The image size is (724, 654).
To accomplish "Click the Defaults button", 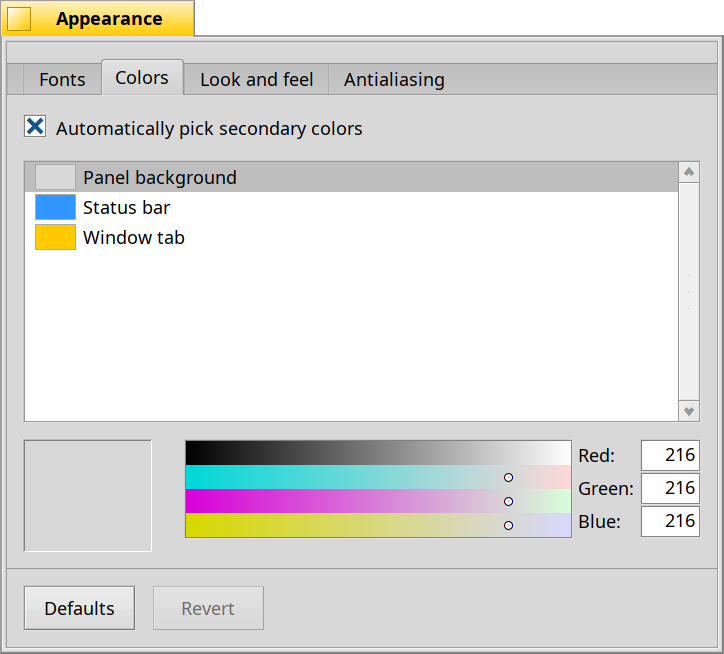I will tap(79, 608).
